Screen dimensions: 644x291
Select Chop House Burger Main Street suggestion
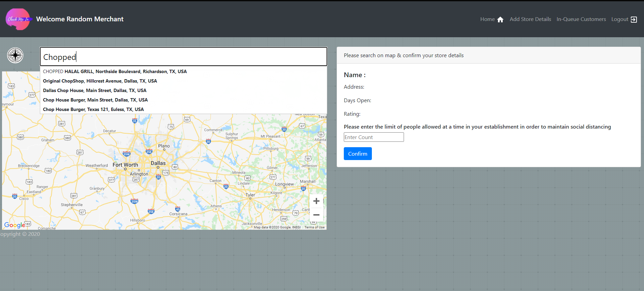click(x=184, y=100)
